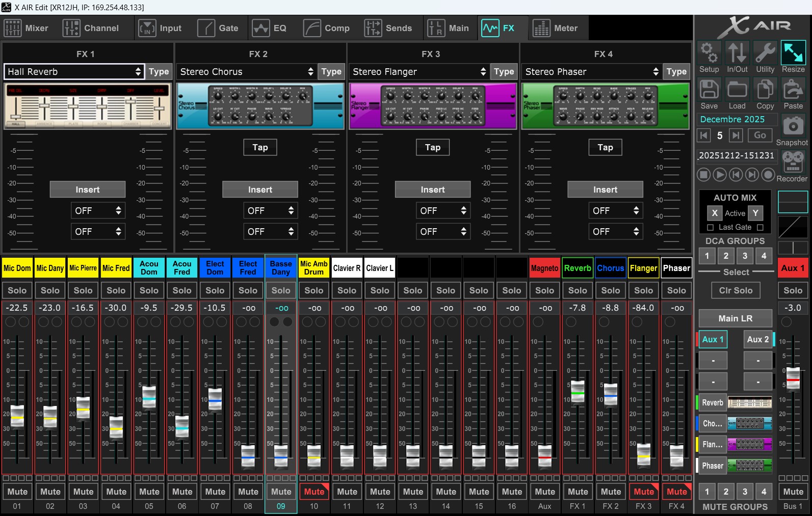The height and width of the screenshot is (516, 812).
Task: Mute channel 01 Mic Dom
Action: tap(17, 492)
